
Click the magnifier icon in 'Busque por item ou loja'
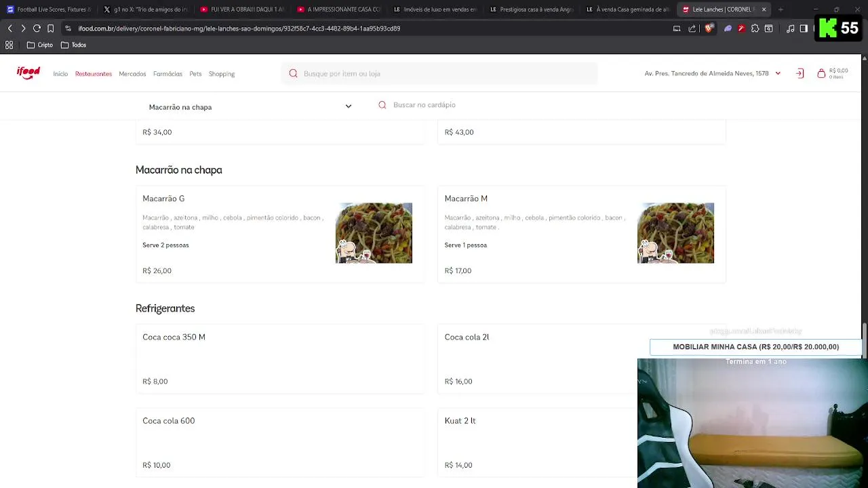293,73
